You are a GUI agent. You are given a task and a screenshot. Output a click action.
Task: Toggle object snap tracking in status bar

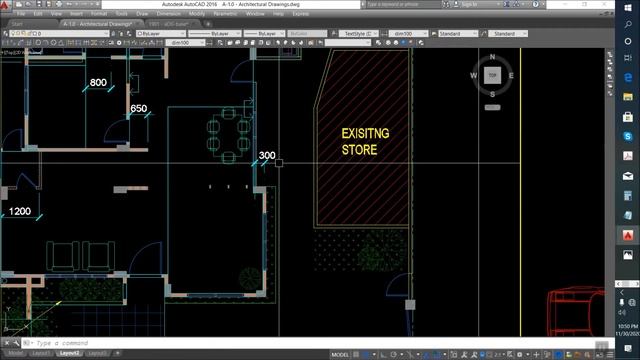[x=427, y=355]
